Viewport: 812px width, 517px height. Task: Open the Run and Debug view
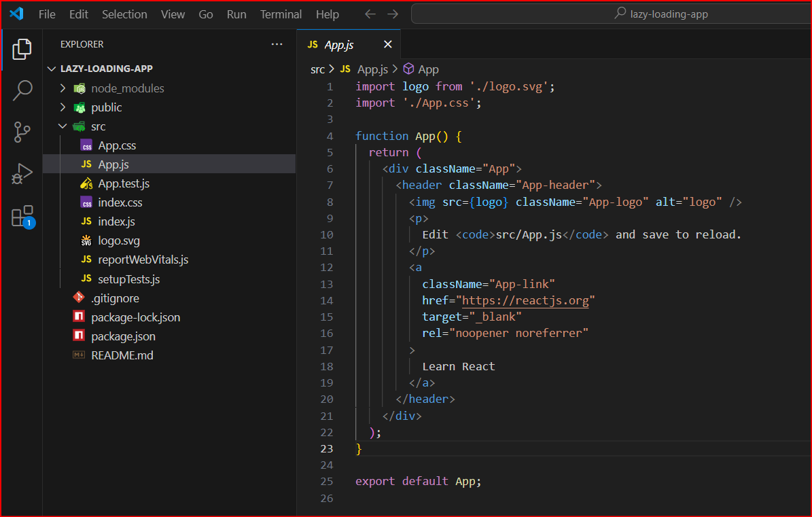point(22,175)
